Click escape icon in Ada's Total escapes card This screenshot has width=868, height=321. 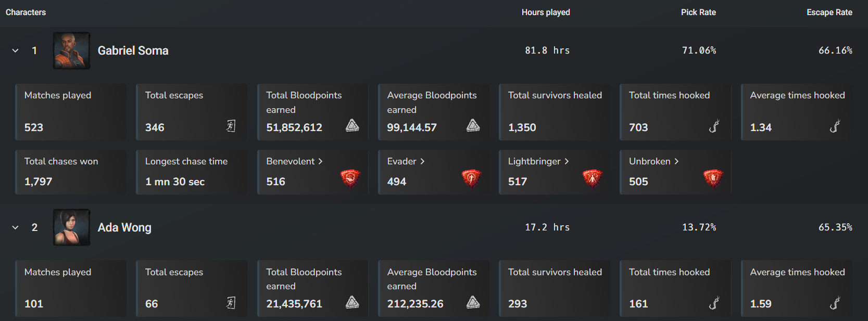pos(231,303)
